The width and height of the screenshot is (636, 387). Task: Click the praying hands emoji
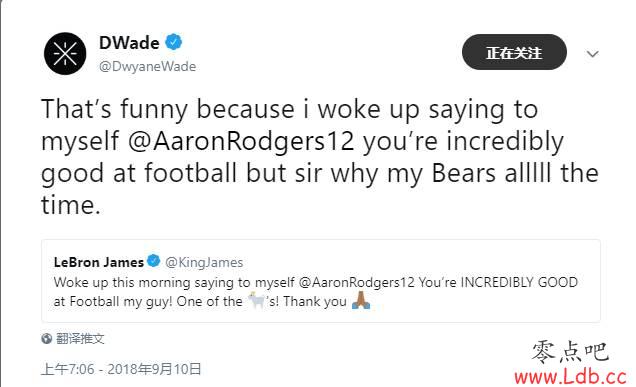(x=361, y=301)
